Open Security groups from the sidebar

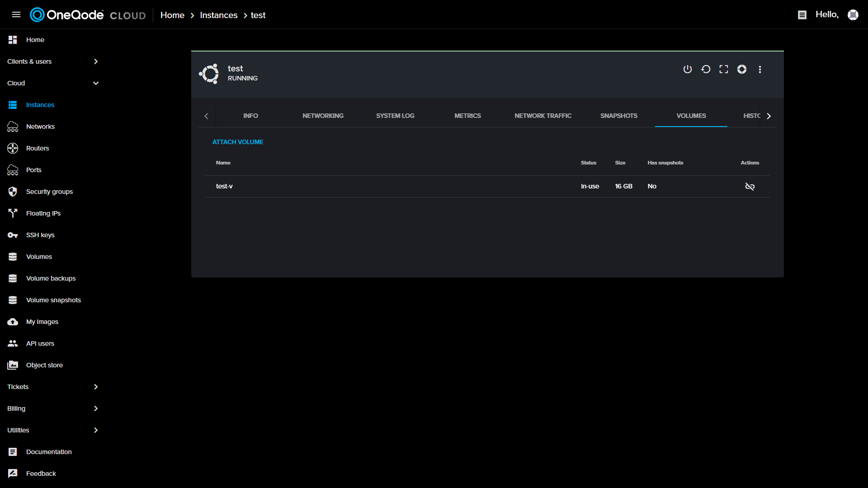[49, 191]
